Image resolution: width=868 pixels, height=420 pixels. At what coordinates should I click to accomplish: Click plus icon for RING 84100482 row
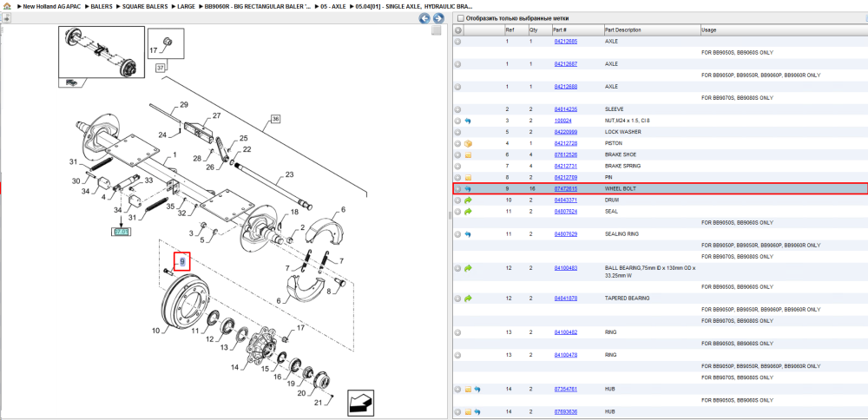[x=457, y=332]
